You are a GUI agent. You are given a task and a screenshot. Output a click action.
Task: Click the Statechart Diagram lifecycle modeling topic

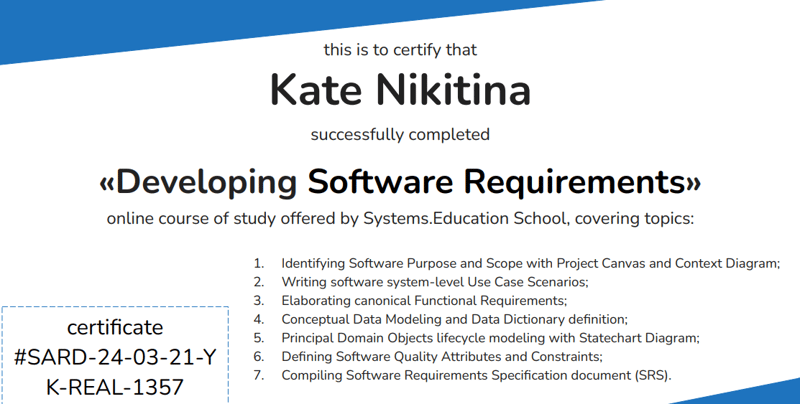pos(490,338)
